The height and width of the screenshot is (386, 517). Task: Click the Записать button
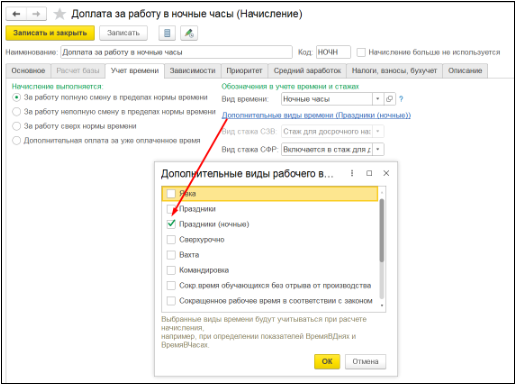click(123, 33)
